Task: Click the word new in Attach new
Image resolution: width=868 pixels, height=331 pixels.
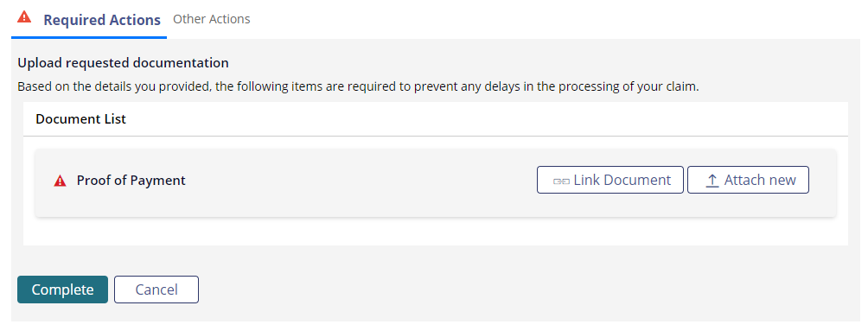Action: click(x=782, y=180)
